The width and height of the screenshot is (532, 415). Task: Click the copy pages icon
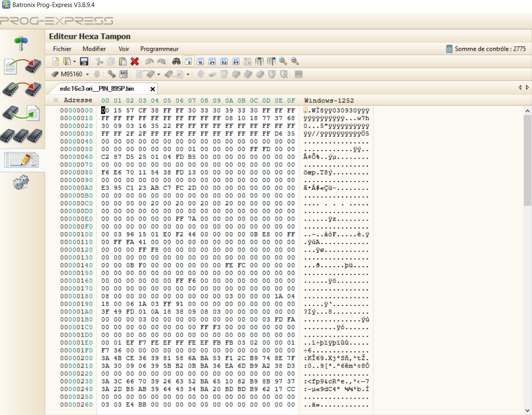tap(111, 61)
